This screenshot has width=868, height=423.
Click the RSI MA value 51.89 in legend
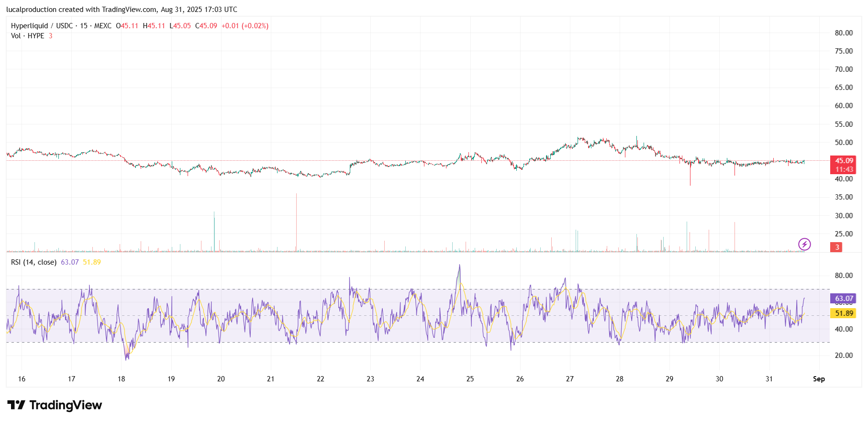coord(92,262)
